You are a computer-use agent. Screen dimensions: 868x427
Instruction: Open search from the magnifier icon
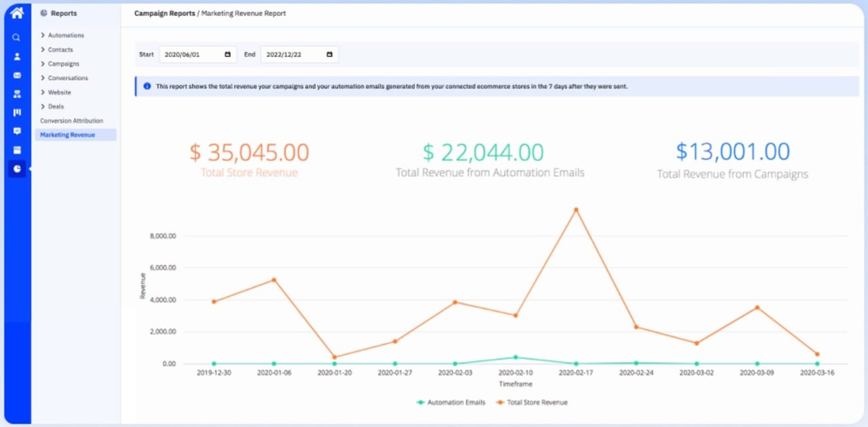coord(16,38)
